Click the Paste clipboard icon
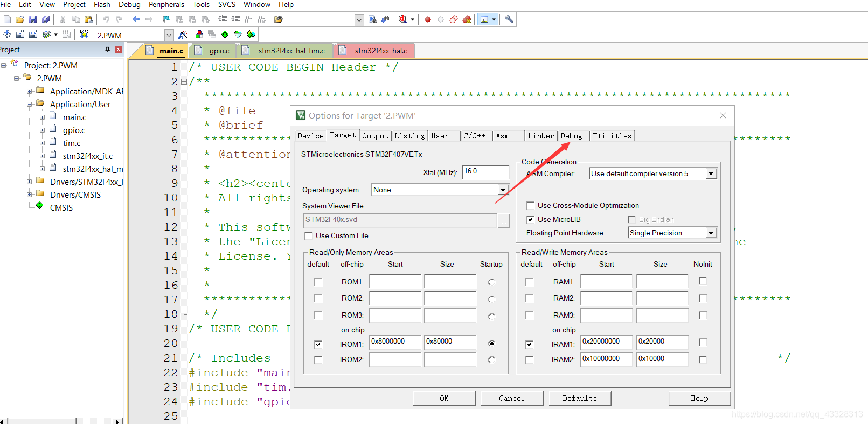868x424 pixels. [x=89, y=19]
